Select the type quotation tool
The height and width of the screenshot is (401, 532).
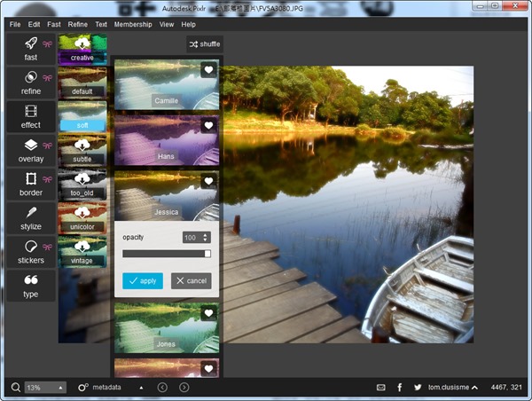tap(30, 285)
